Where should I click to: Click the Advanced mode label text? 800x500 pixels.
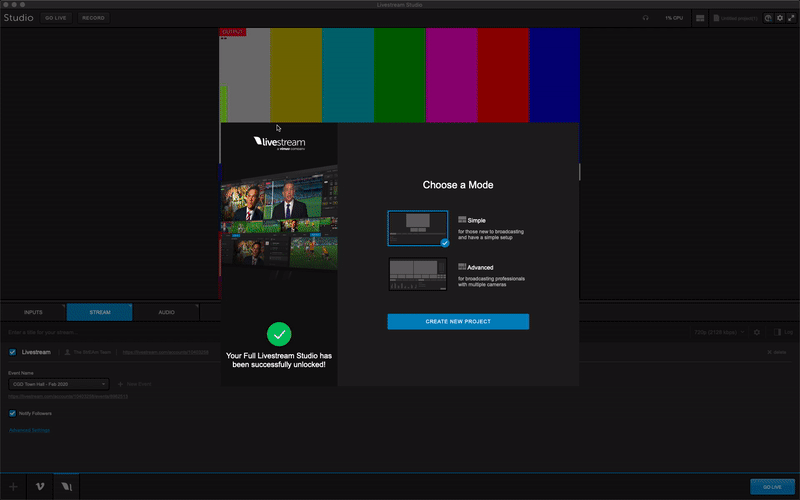coord(480,267)
